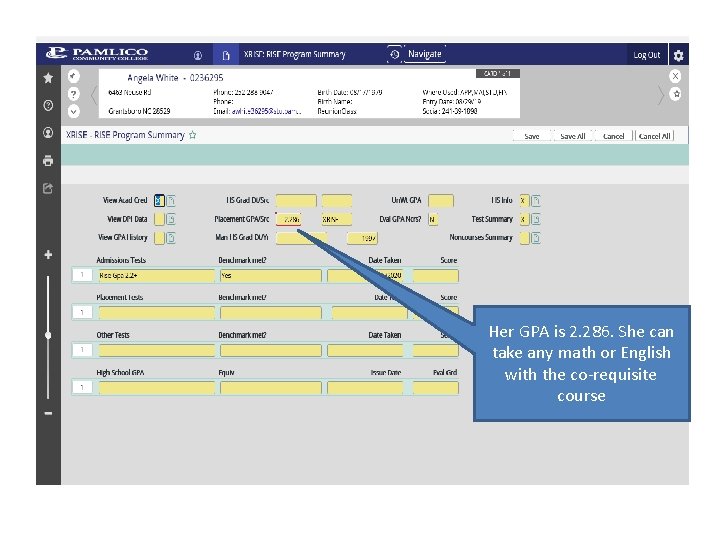Click the zoom slider handle
Viewport: 720px width, 540px height.
tap(48, 335)
